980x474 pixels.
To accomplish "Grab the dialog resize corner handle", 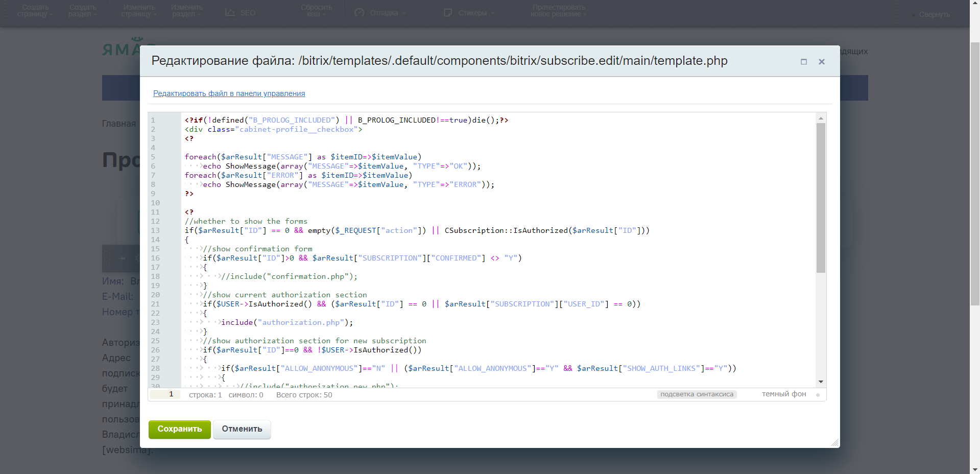I will (834, 442).
